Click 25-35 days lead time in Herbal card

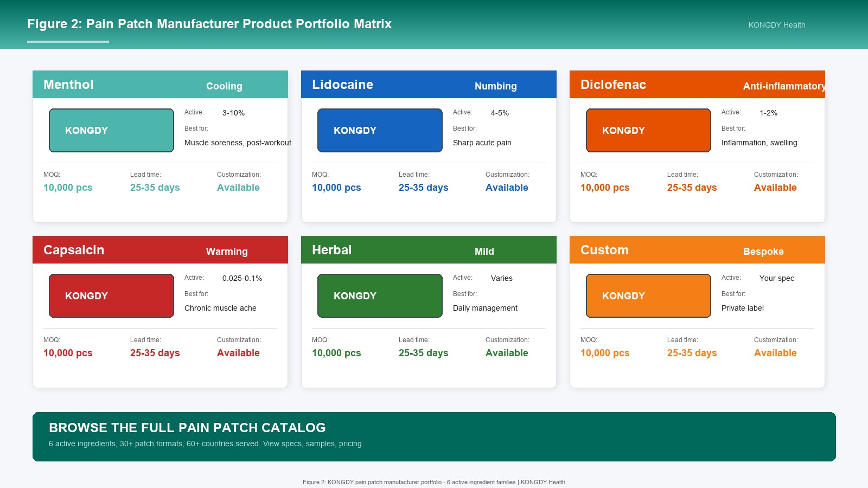423,353
